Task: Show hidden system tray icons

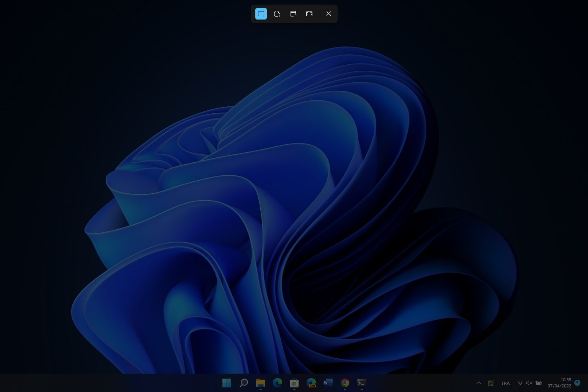Action: pos(479,383)
